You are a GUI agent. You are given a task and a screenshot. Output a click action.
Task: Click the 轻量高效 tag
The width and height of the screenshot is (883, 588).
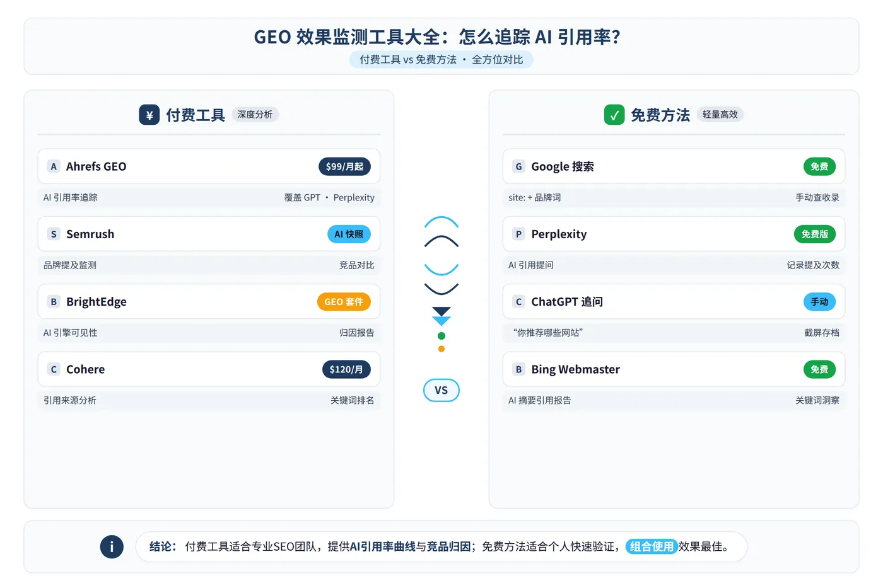[x=720, y=114]
